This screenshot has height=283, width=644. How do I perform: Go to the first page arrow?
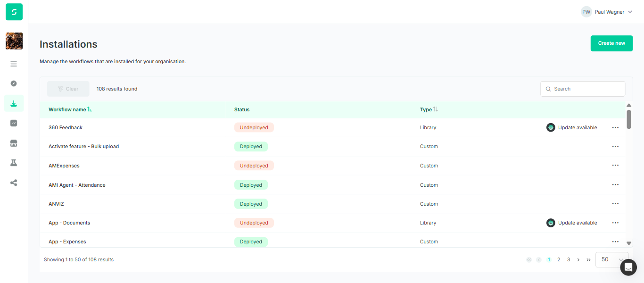pos(529,259)
